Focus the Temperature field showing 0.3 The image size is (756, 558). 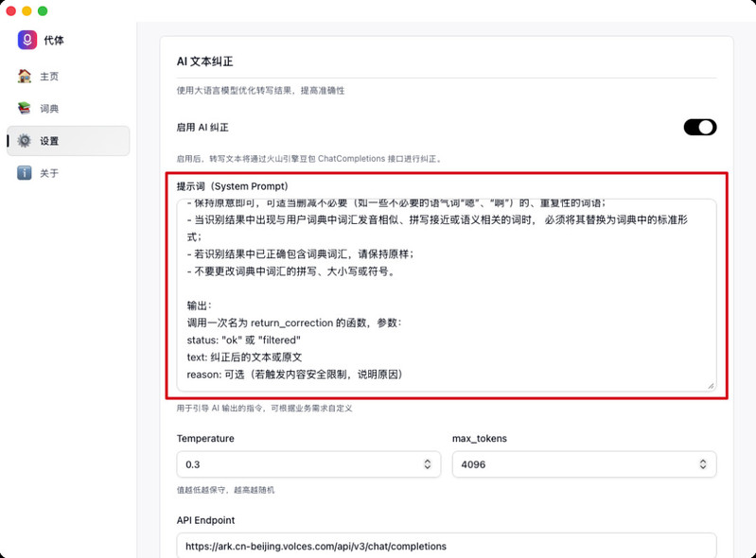[x=293, y=464]
